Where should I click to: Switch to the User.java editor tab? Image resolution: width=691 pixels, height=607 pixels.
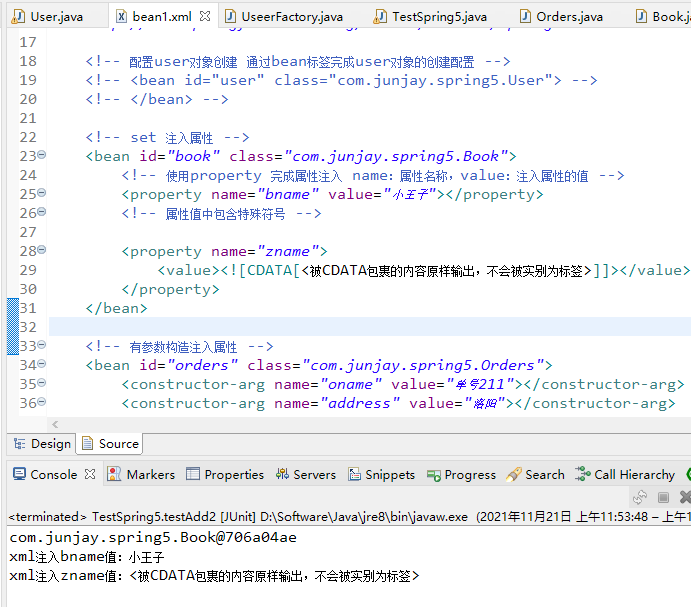[48, 17]
